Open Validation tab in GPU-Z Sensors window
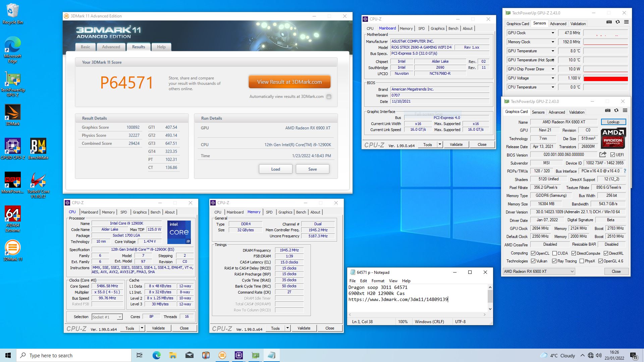The image size is (644, 362). [x=578, y=24]
